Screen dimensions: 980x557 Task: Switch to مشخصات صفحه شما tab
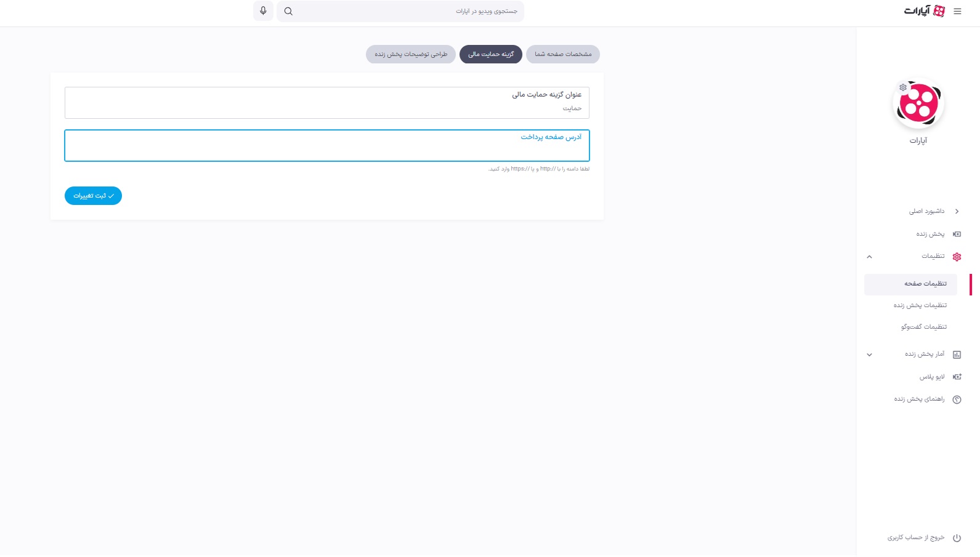pos(563,54)
